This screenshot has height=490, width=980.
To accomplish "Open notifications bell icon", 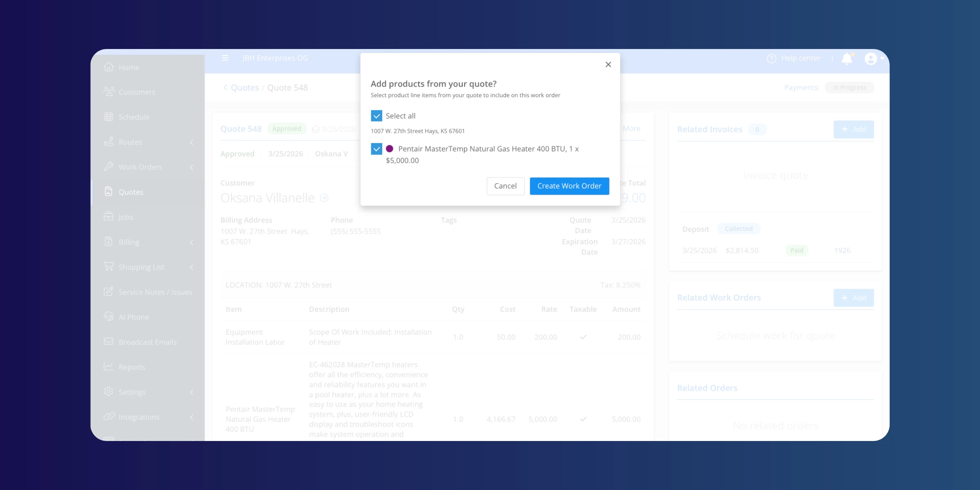I will tap(847, 59).
